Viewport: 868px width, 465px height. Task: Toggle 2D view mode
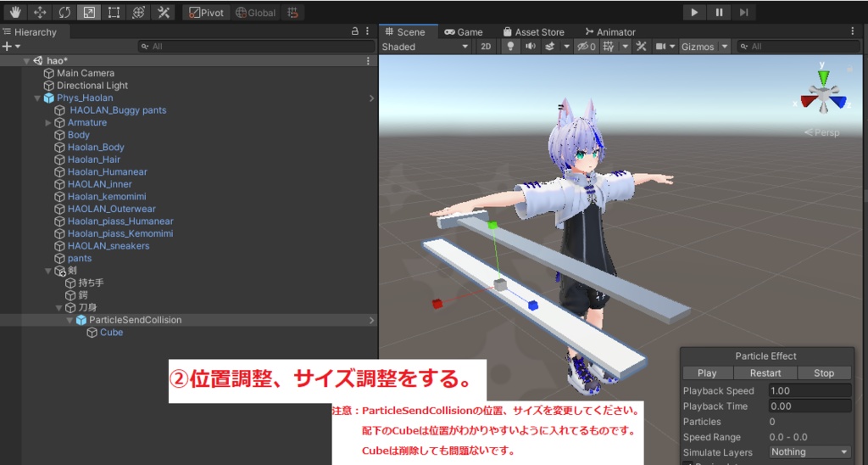point(486,47)
